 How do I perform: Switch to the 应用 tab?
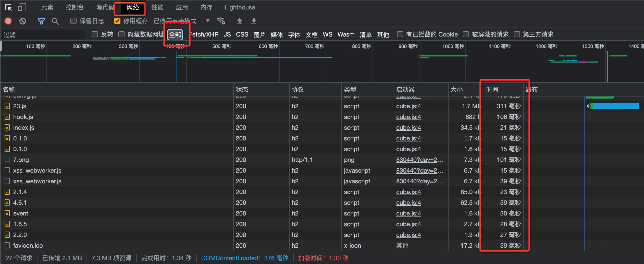(182, 7)
